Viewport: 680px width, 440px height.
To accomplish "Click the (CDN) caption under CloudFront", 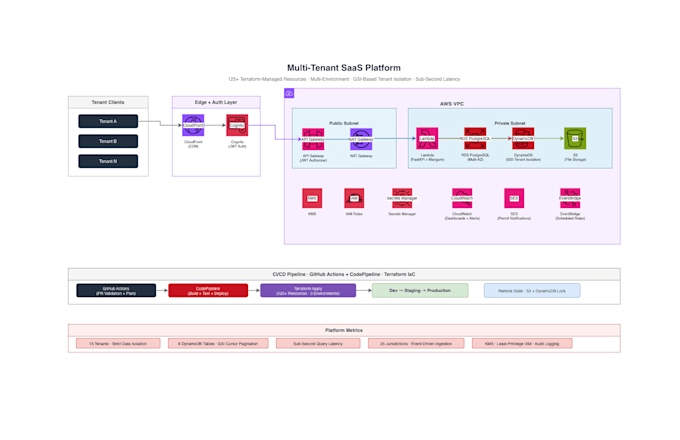I will click(193, 147).
